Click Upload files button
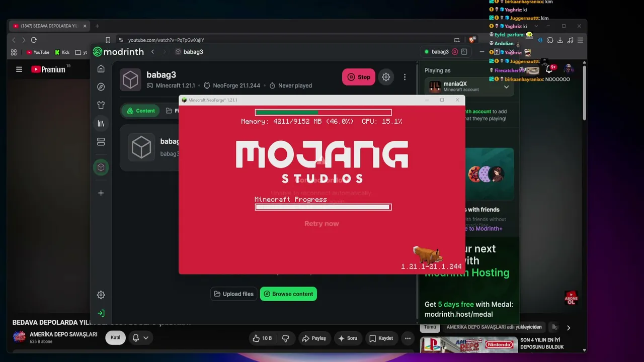 point(233,294)
